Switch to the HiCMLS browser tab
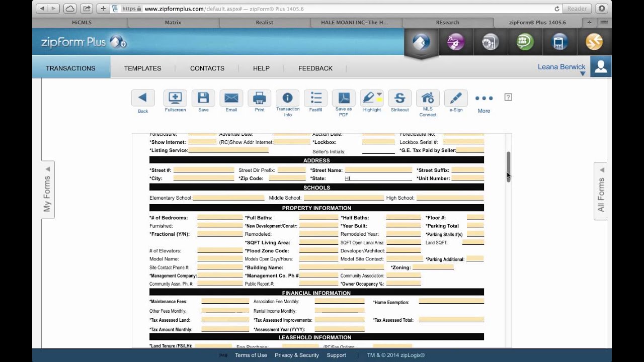 [82, 23]
